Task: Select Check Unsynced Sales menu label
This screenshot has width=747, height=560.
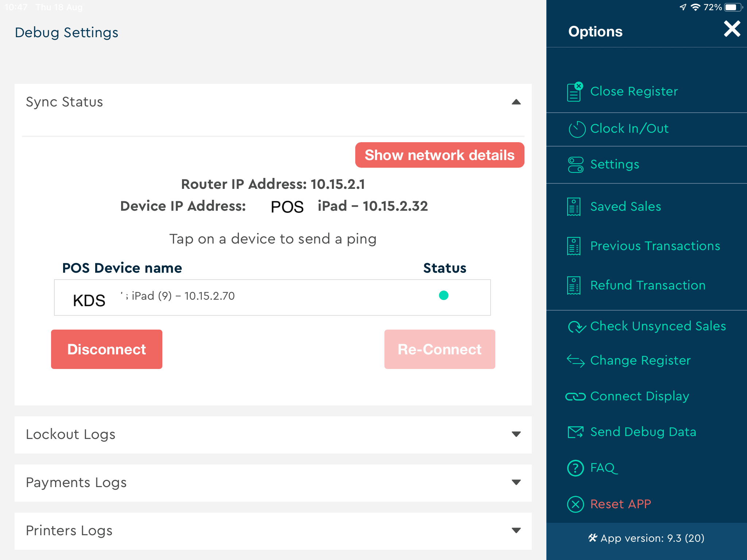Action: pyautogui.click(x=658, y=326)
